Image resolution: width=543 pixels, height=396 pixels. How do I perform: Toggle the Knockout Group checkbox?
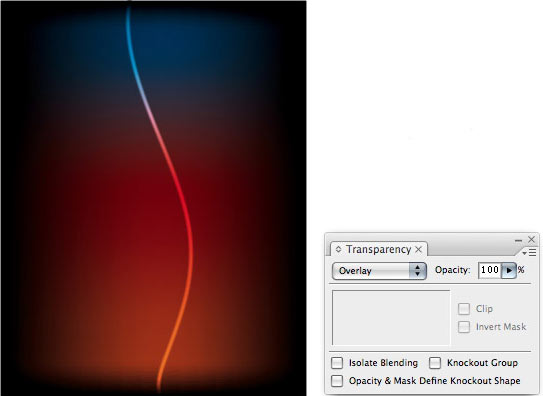(435, 363)
